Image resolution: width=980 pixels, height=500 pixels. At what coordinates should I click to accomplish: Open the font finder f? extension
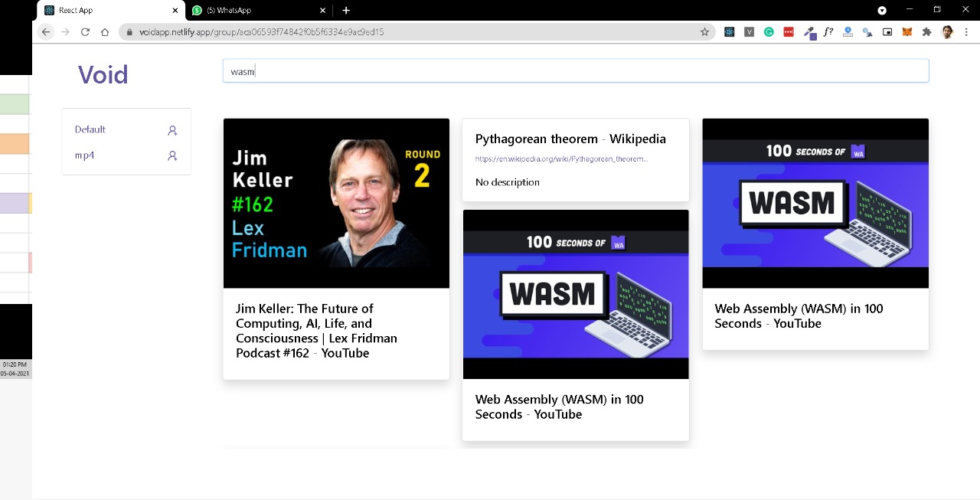coord(828,32)
